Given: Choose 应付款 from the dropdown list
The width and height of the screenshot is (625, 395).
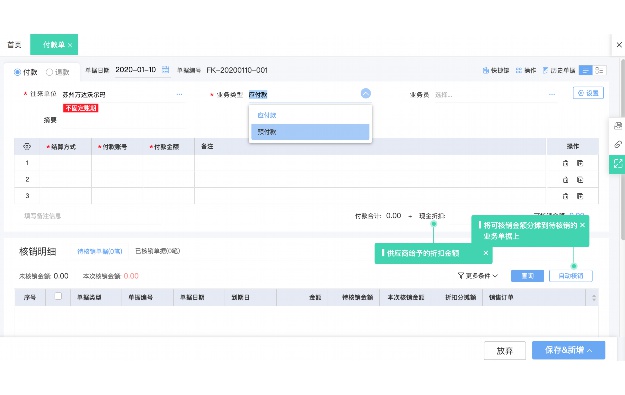Looking at the screenshot, I should (x=310, y=115).
